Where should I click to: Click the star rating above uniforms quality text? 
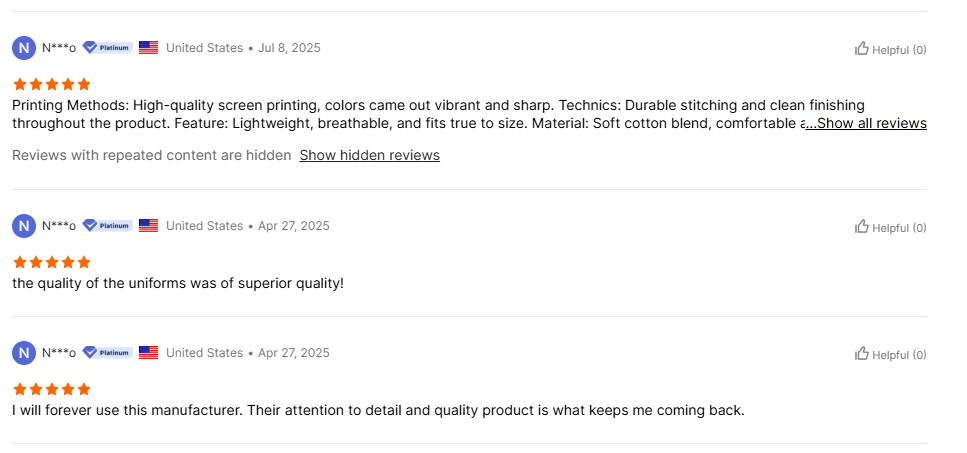(52, 263)
